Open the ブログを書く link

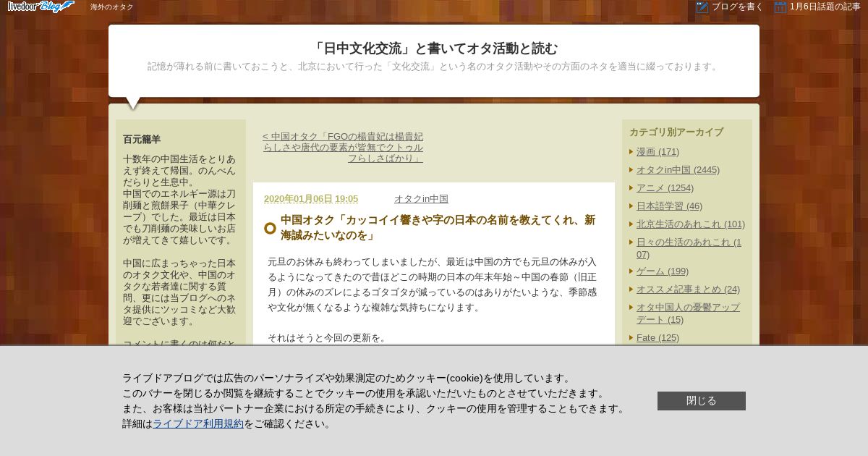point(737,7)
